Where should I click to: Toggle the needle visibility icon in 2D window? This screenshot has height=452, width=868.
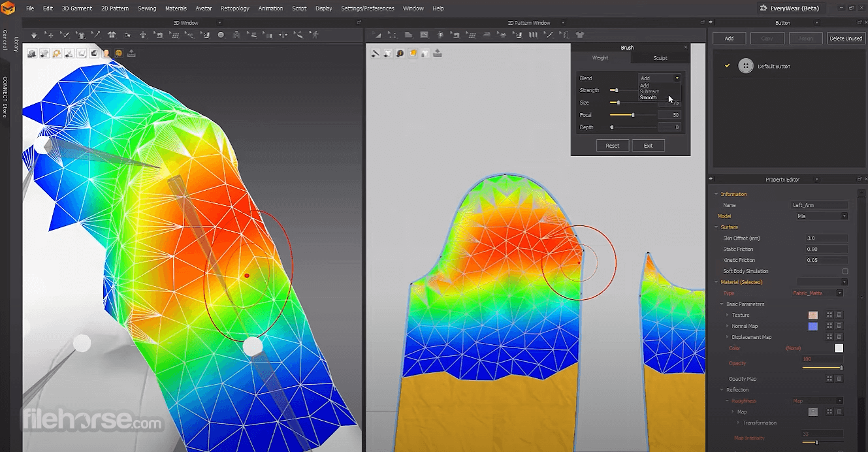376,53
